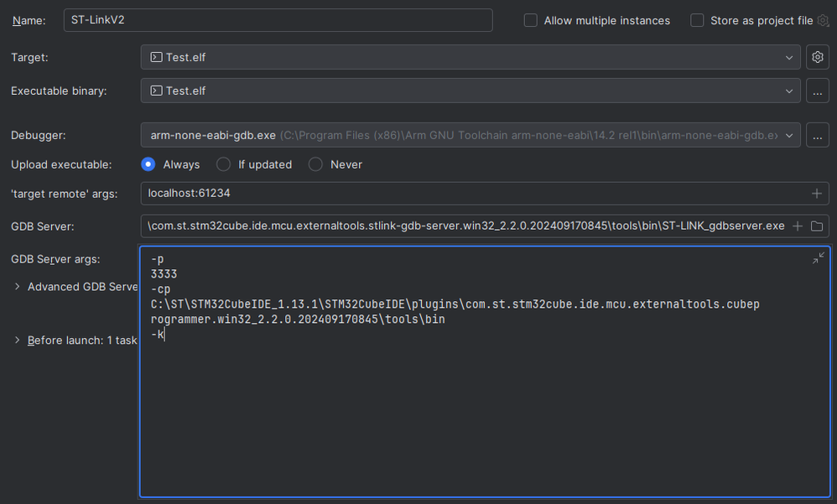Open the Target dropdown
The image size is (837, 504).
coord(789,58)
